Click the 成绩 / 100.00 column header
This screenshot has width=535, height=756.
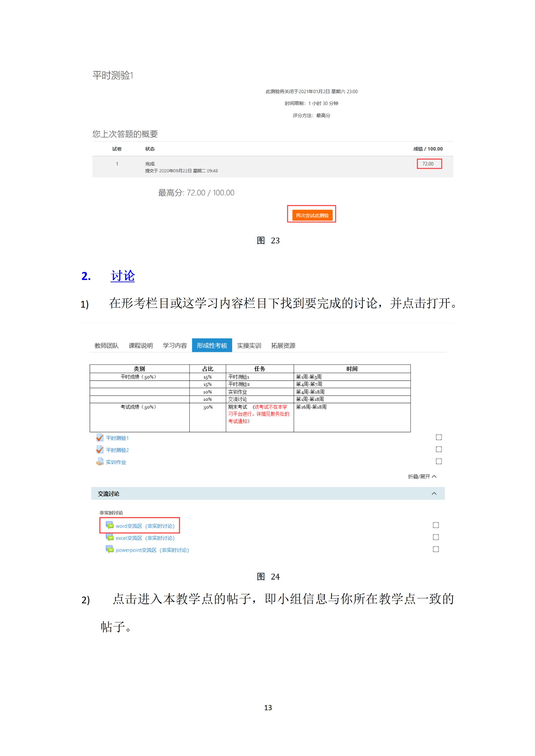428,149
